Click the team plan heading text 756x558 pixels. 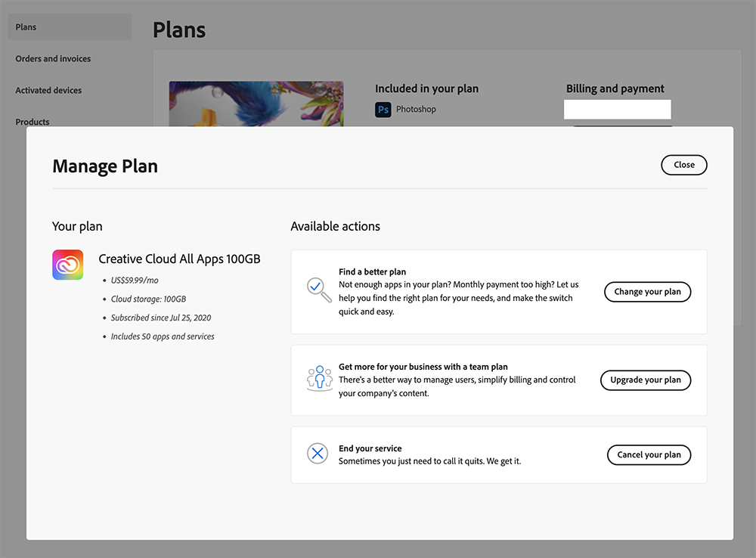tap(423, 367)
